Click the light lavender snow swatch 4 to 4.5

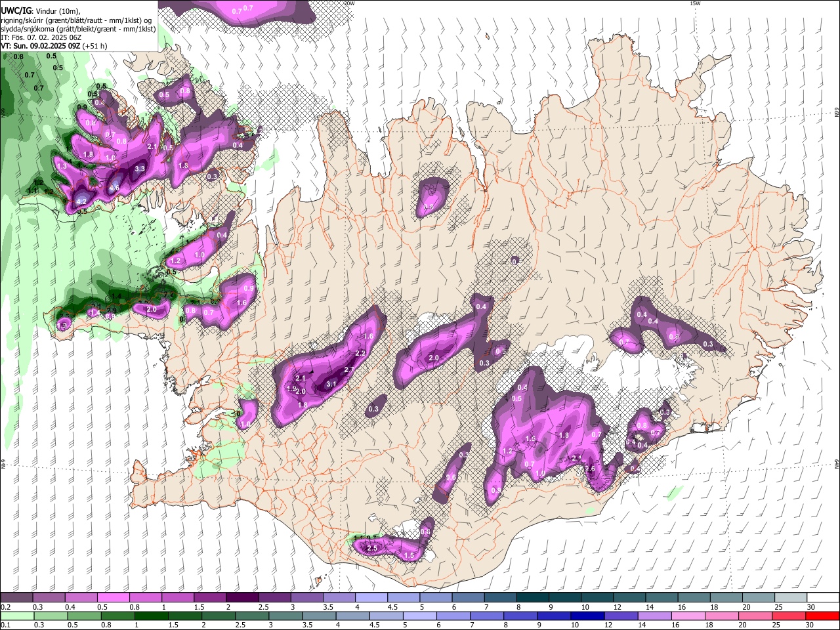pos(370,598)
